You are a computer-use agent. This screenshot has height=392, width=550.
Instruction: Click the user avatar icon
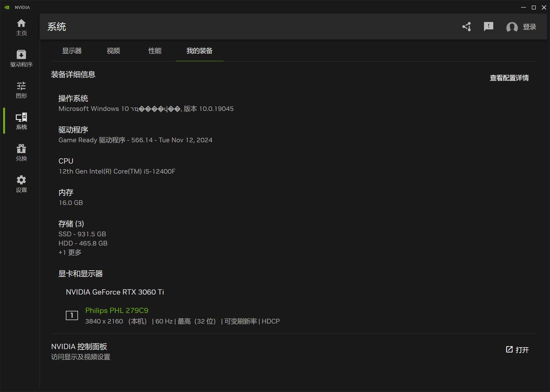pos(511,27)
